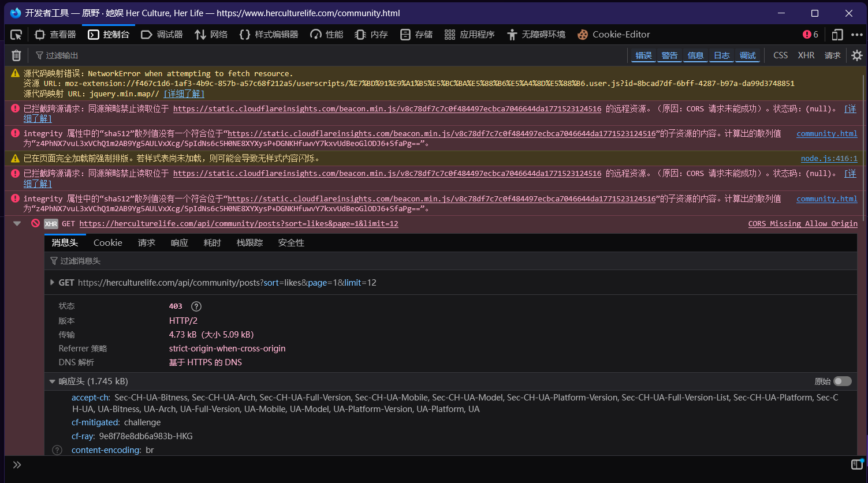Toggle the XHR filter button
Image resolution: width=868 pixels, height=483 pixels.
pos(806,55)
